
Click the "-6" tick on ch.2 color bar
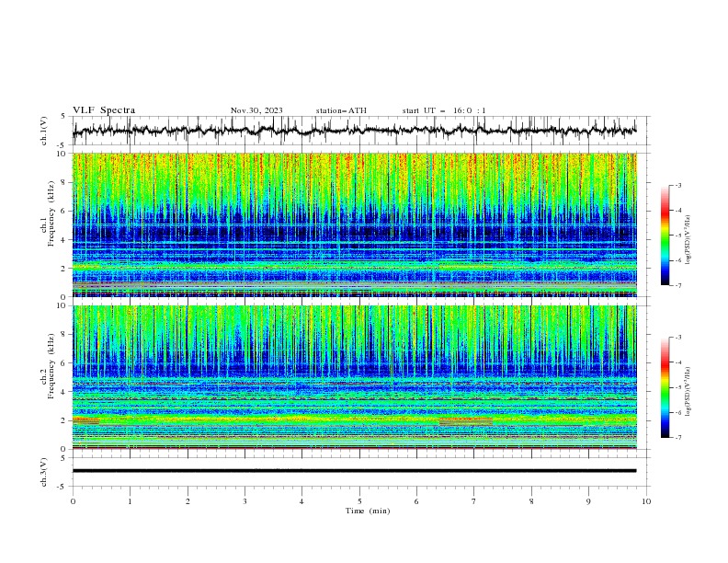click(677, 412)
